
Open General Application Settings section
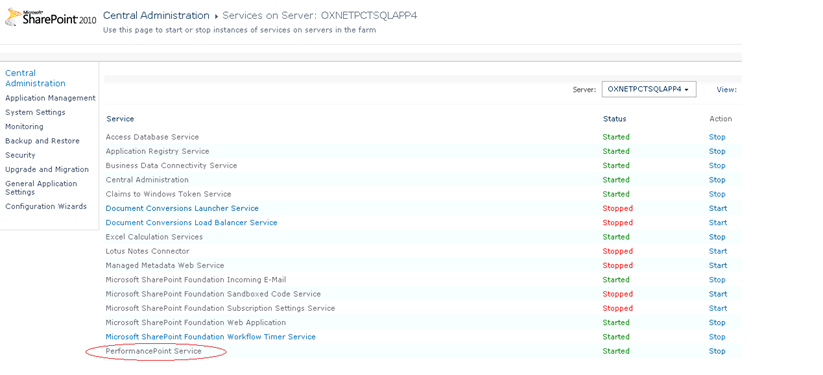tap(41, 188)
